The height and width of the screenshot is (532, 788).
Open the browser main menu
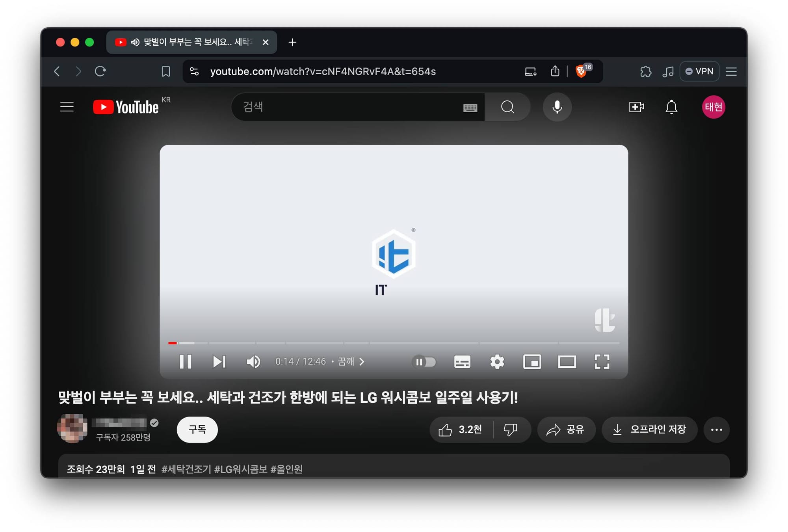731,71
